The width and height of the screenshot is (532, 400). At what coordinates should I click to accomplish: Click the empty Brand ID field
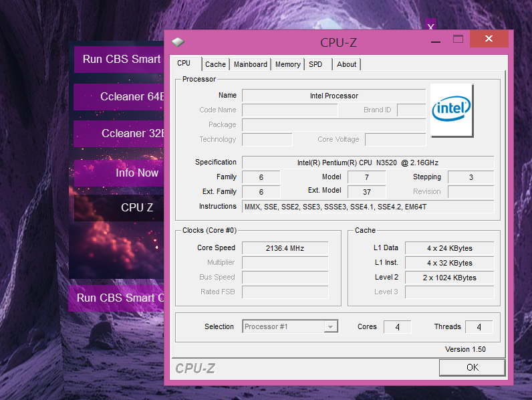[x=411, y=110]
